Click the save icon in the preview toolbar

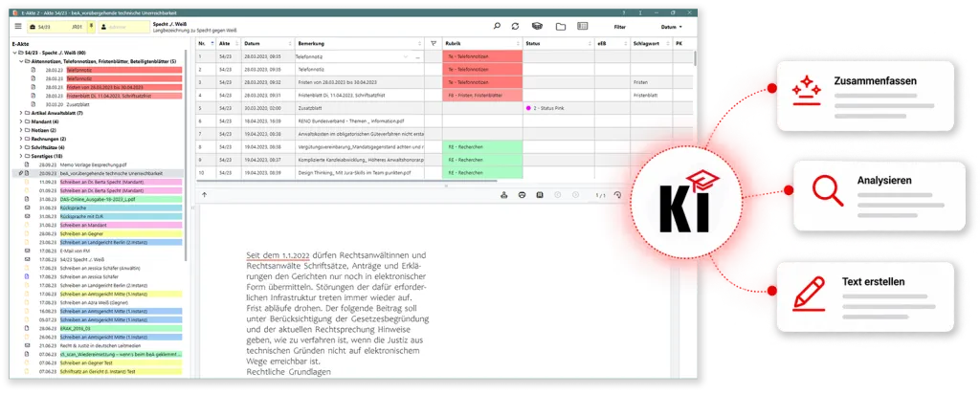click(x=540, y=195)
